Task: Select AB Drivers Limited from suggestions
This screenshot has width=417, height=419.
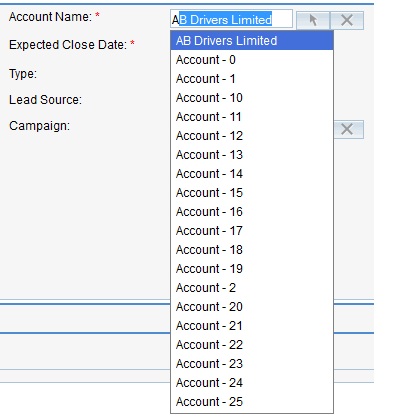Action: (252, 41)
